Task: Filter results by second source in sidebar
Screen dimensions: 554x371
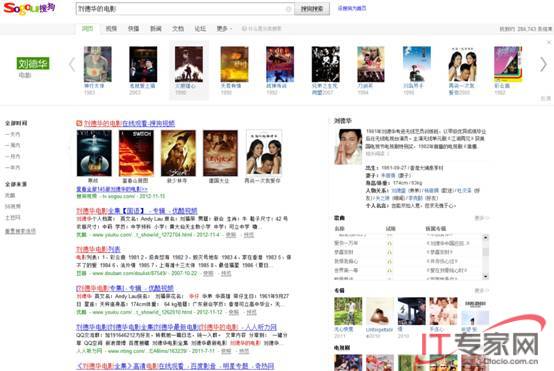Action: (x=13, y=206)
